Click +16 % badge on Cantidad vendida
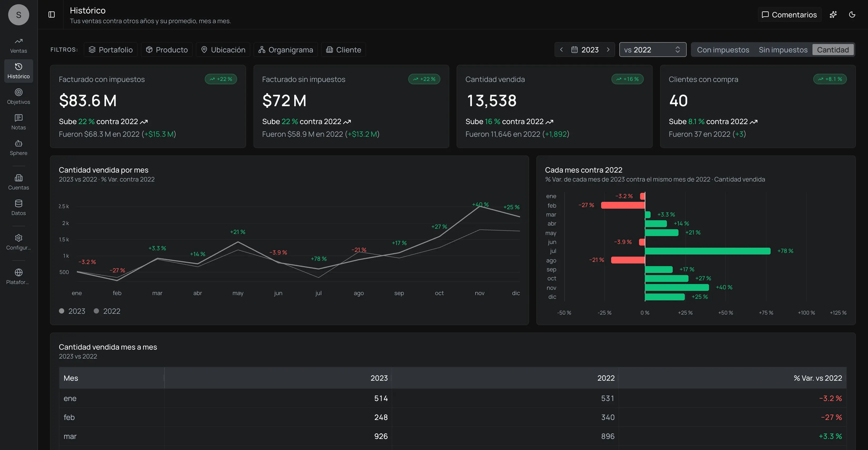The height and width of the screenshot is (450, 868). pyautogui.click(x=628, y=79)
